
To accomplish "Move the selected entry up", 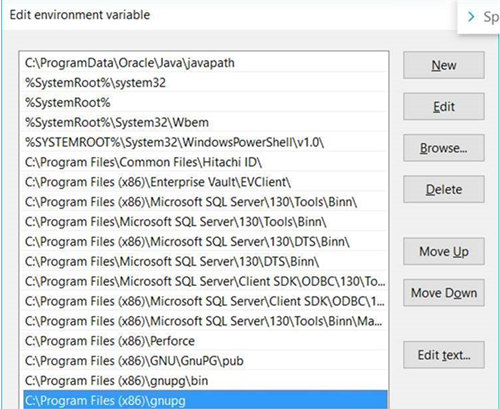I will pyautogui.click(x=444, y=251).
